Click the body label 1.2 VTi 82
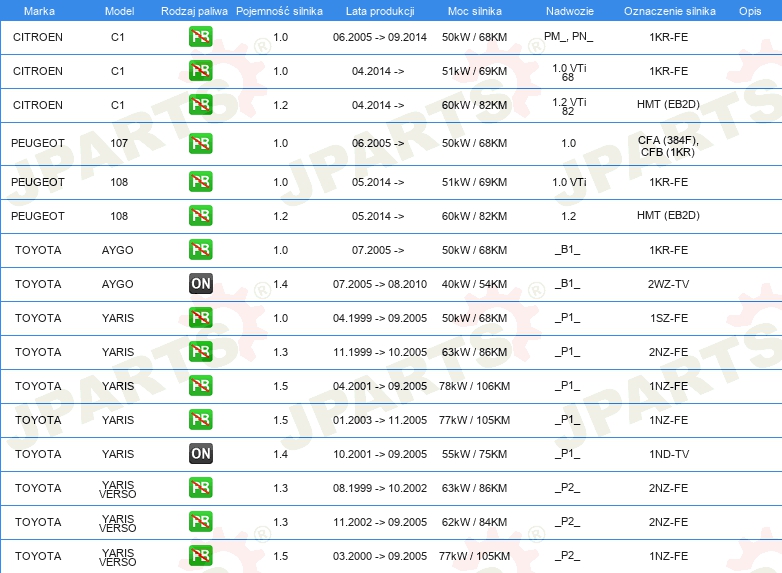 tap(569, 106)
